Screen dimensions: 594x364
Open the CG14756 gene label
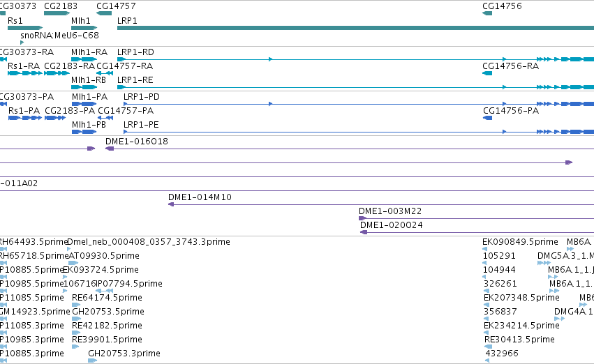coord(502,6)
